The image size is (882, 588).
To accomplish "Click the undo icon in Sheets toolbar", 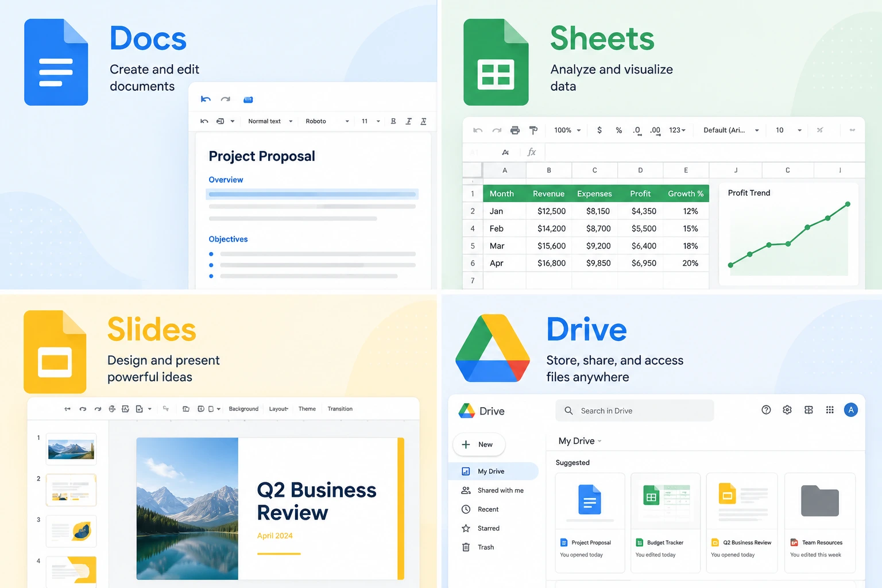I will pyautogui.click(x=478, y=130).
